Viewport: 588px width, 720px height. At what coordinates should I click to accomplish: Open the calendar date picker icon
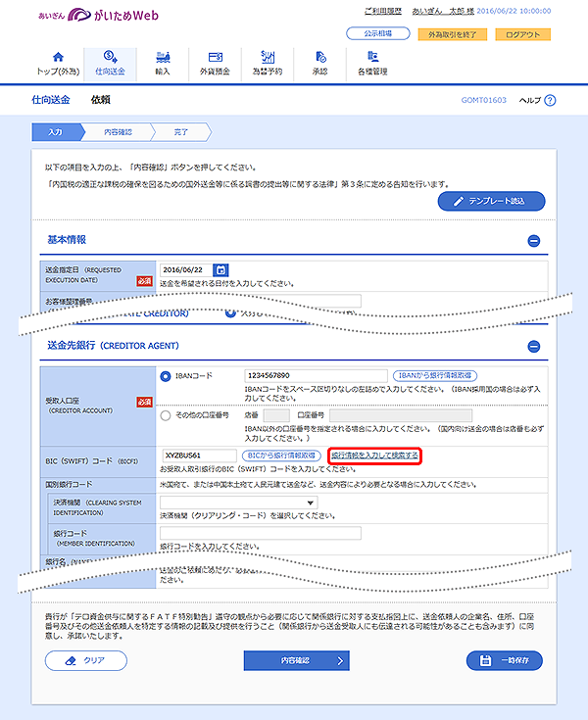(x=220, y=270)
